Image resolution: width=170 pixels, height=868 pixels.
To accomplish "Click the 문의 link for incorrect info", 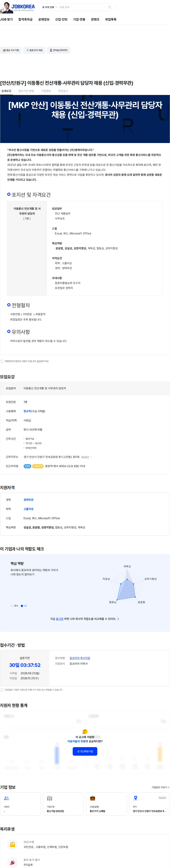I will [39, 361].
